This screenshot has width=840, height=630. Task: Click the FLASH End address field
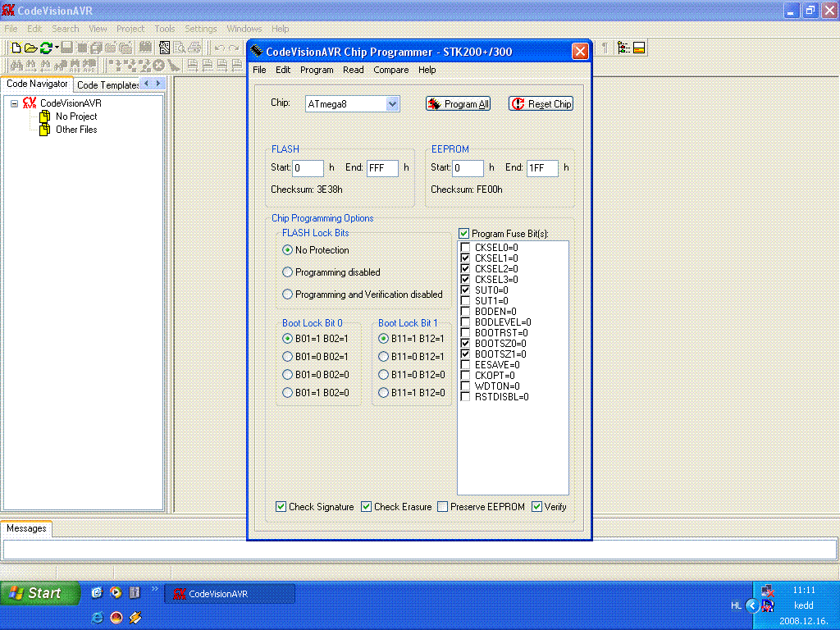point(382,168)
